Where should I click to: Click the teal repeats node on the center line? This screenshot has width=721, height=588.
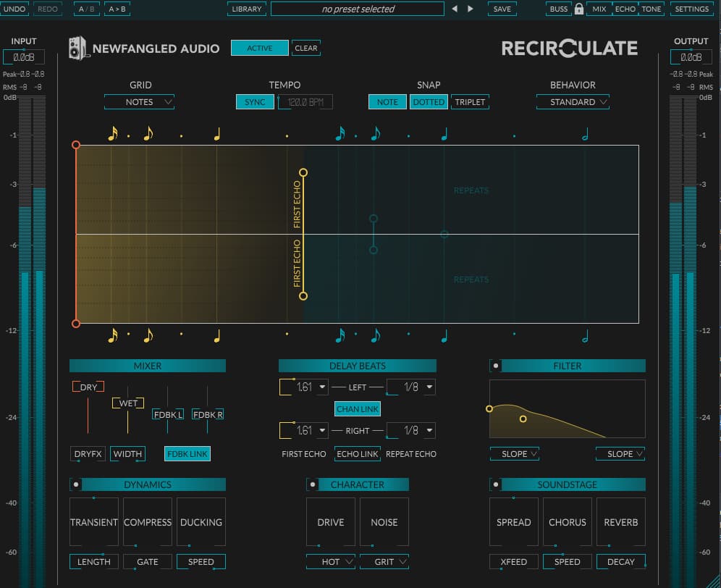click(x=444, y=234)
